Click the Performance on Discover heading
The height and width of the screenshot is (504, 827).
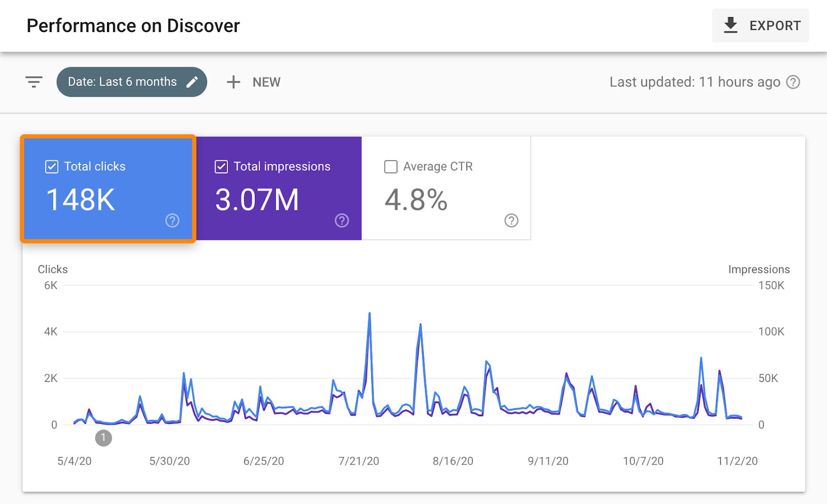pyautogui.click(x=133, y=25)
